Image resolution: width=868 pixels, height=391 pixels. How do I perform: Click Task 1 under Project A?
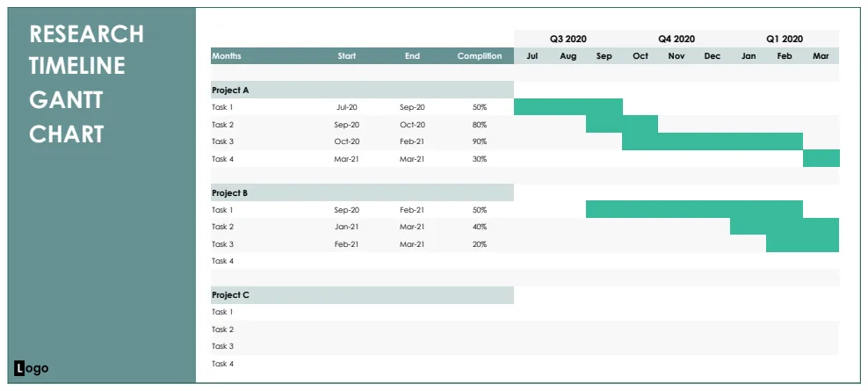222,107
